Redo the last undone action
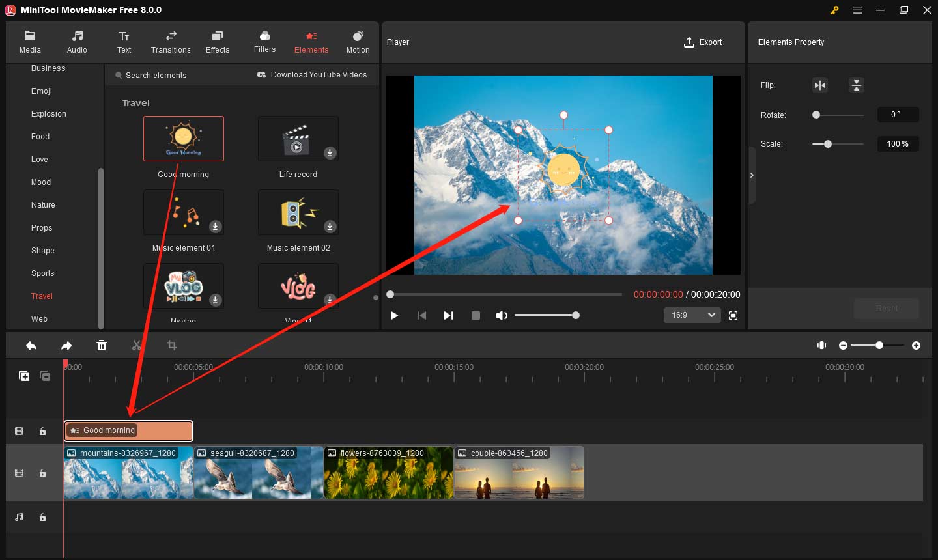The width and height of the screenshot is (938, 560). [66, 346]
